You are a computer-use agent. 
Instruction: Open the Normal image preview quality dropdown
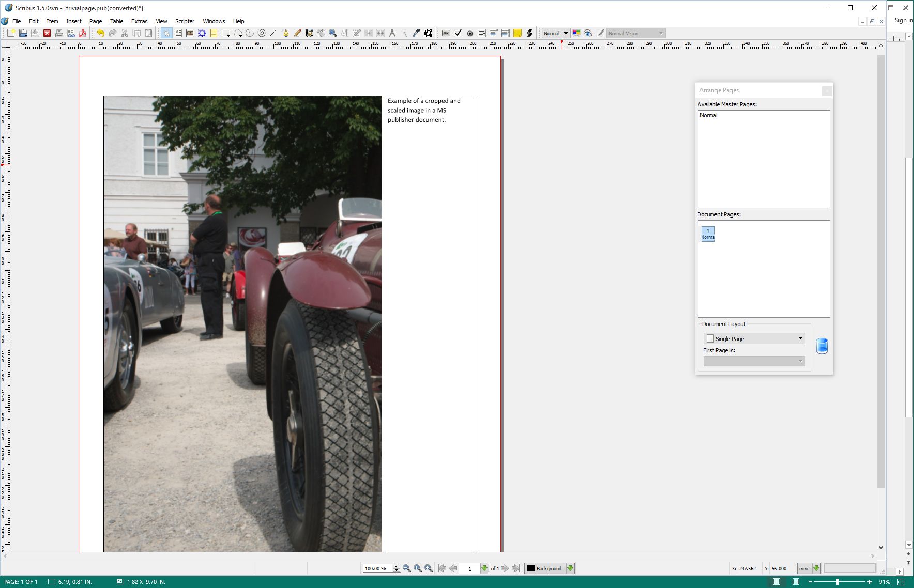point(556,33)
